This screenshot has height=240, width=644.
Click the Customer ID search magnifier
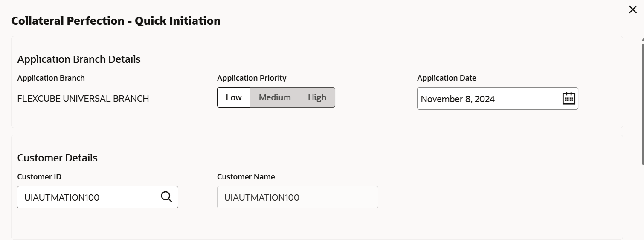tap(166, 197)
